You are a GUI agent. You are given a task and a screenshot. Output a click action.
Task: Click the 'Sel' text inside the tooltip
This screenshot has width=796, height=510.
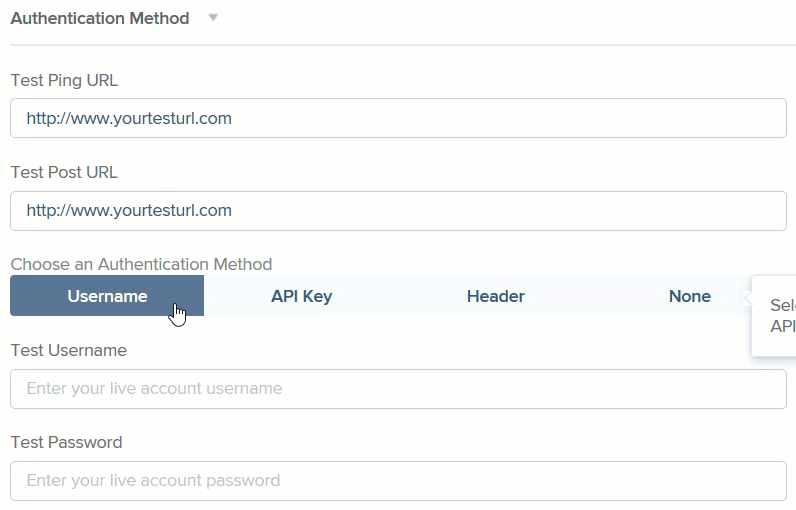coord(782,305)
